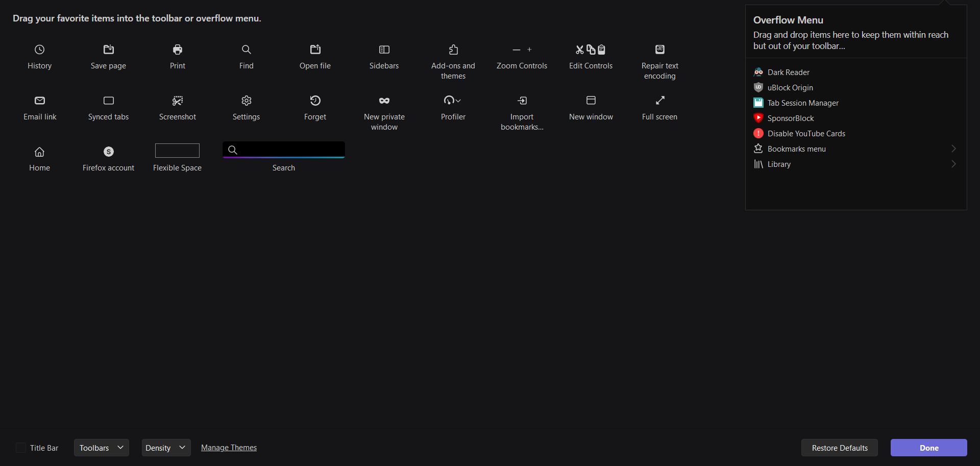Select the Import bookmarks icon
This screenshot has height=466, width=980.
click(522, 101)
